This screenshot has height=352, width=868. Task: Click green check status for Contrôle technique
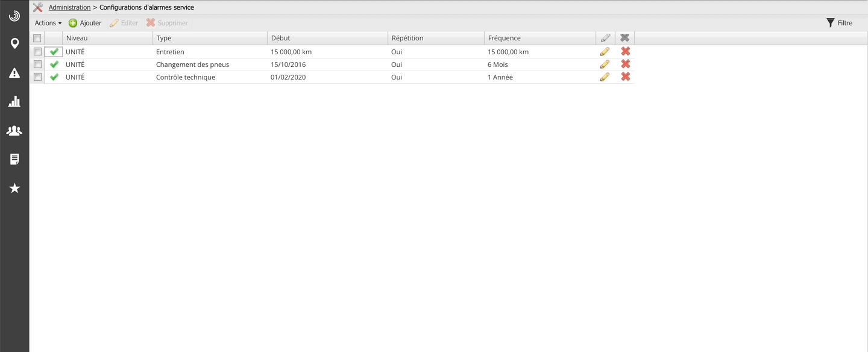[54, 77]
